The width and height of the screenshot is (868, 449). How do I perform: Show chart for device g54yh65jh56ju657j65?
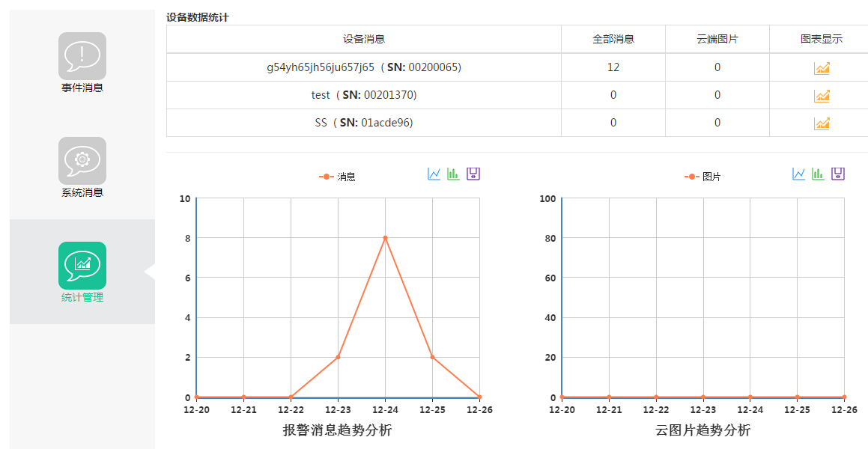click(x=822, y=68)
